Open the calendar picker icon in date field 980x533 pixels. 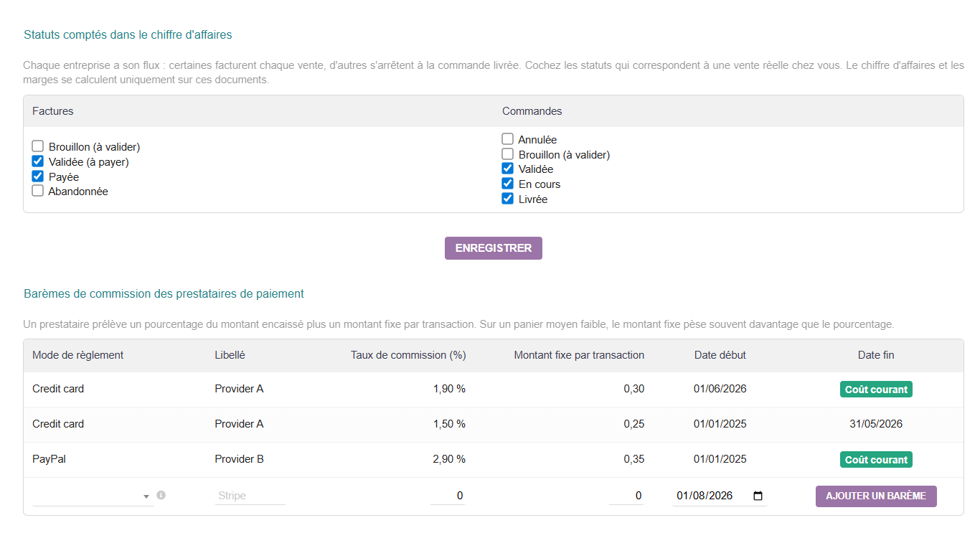pos(758,496)
